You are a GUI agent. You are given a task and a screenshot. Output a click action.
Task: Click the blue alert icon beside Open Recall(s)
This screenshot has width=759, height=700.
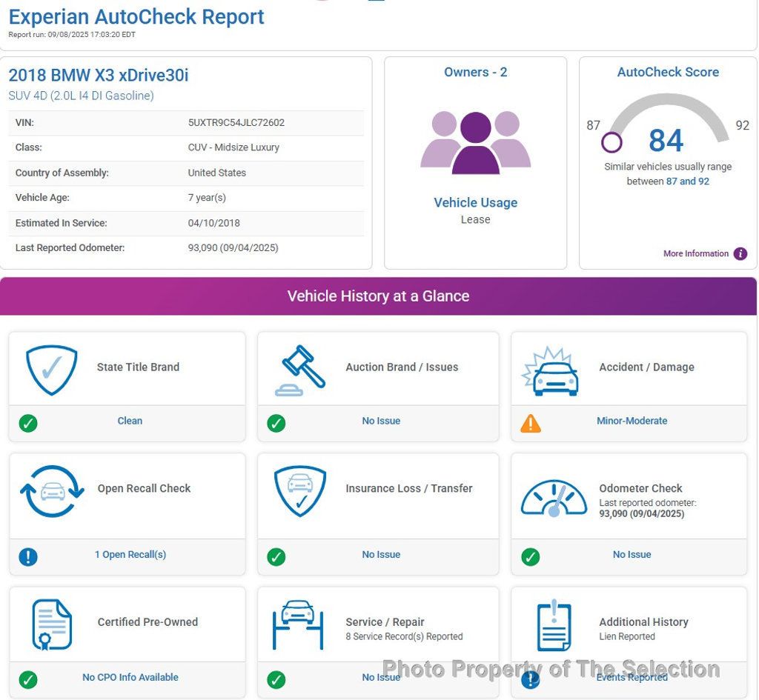[28, 556]
